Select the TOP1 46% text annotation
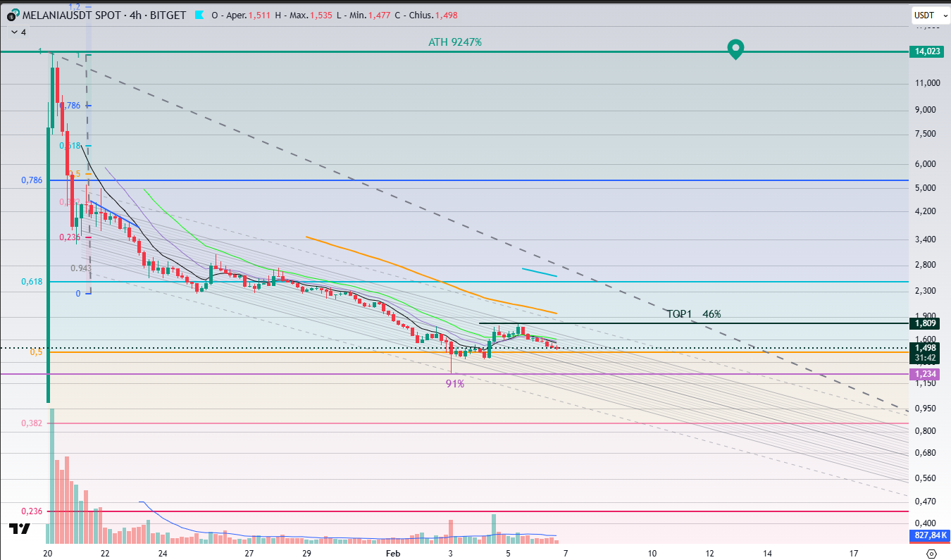This screenshot has height=560, width=951. 693,314
